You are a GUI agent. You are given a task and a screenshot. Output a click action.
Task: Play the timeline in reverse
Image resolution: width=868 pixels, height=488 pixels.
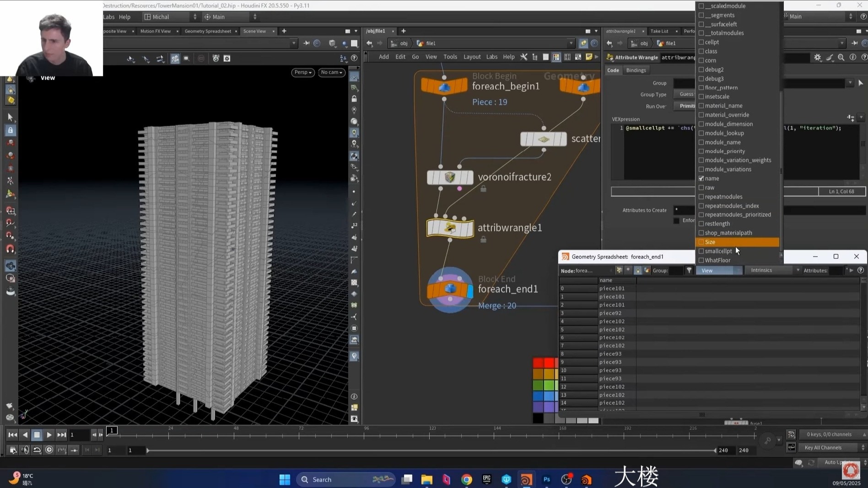click(25, 434)
